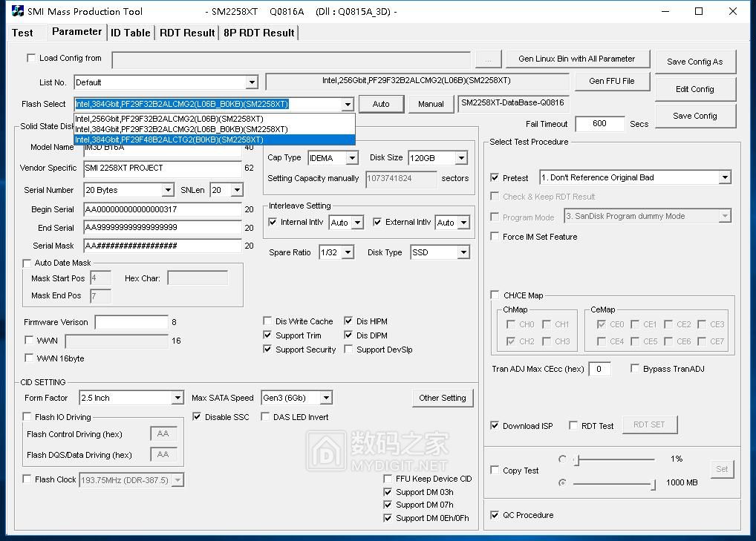Image resolution: width=756 pixels, height=541 pixels.
Task: Toggle Internal Intlv checkbox
Action: click(x=273, y=222)
